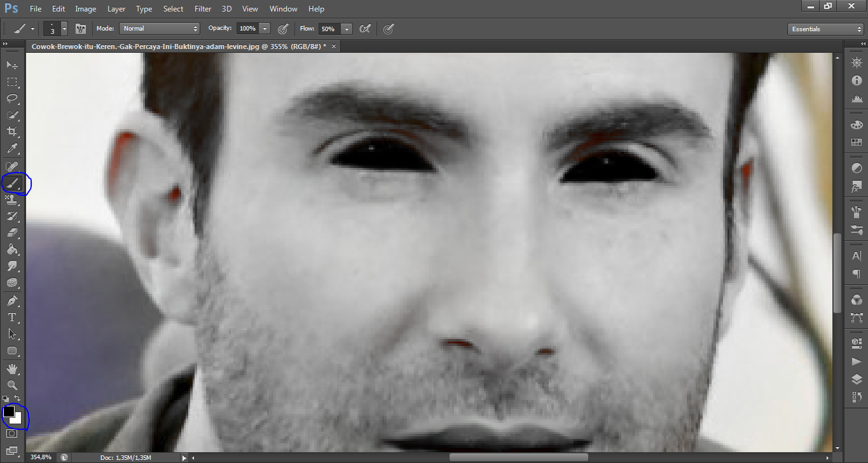
Task: Open the Character panel
Action: pyautogui.click(x=856, y=256)
